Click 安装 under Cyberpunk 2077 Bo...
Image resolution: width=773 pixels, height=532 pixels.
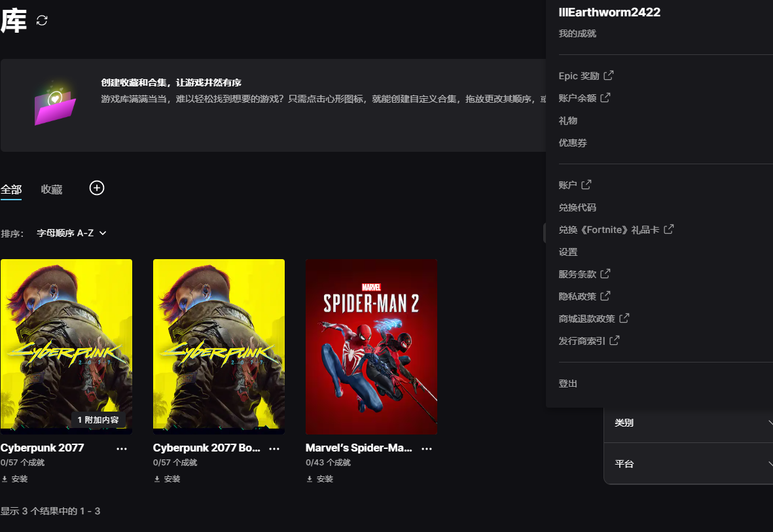[172, 479]
